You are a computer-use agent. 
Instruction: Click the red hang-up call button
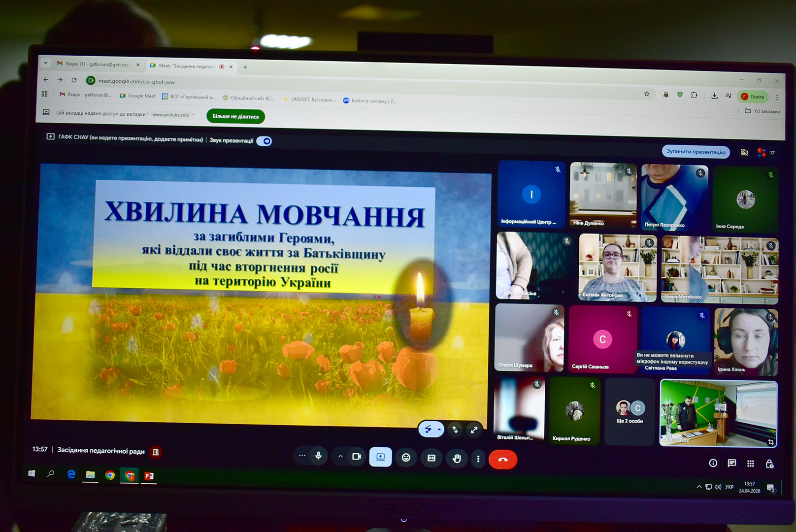[x=502, y=459]
